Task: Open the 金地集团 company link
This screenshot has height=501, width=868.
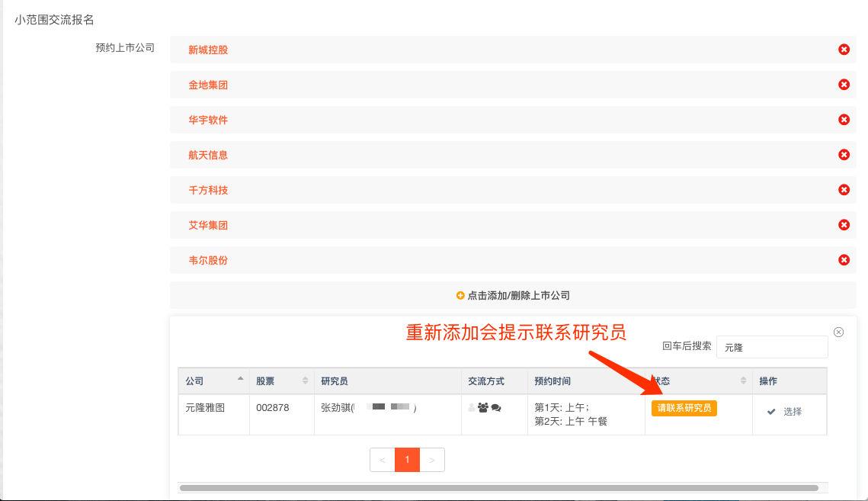Action: point(208,85)
